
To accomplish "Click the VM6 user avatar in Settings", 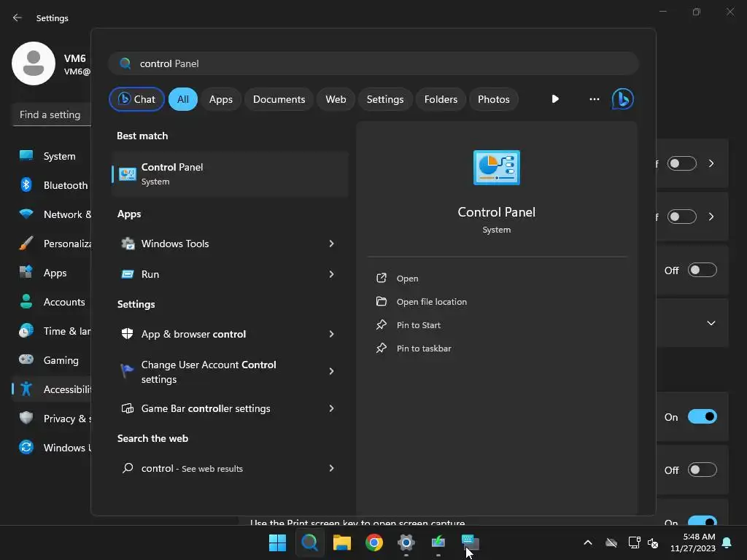I will 34,63.
